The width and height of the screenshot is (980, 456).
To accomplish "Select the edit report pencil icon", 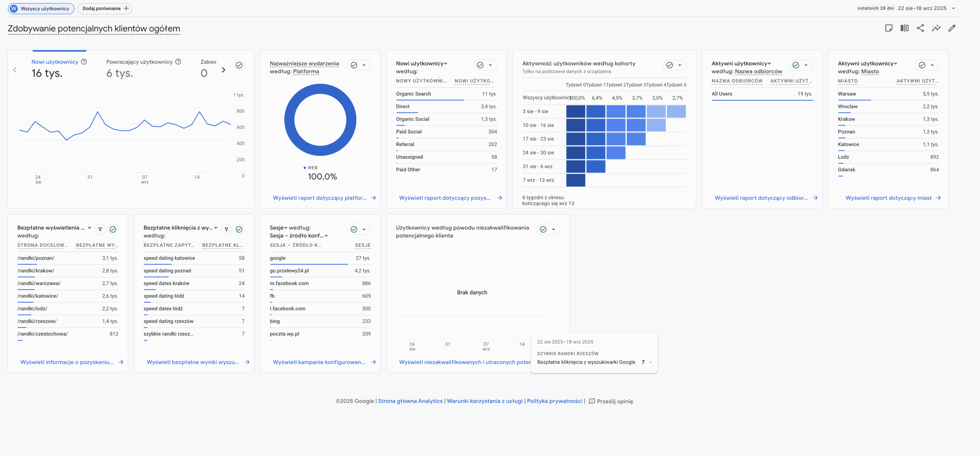I will (x=952, y=28).
